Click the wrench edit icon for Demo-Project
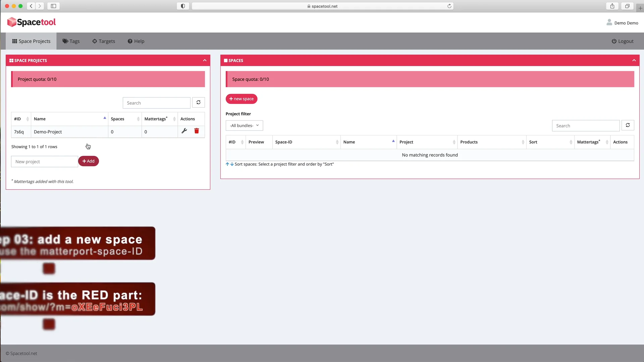The height and width of the screenshot is (362, 644). coord(184,131)
